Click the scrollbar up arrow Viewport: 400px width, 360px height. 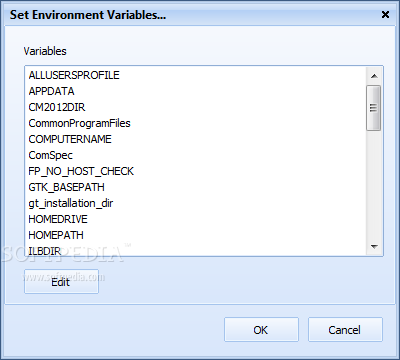pos(374,76)
